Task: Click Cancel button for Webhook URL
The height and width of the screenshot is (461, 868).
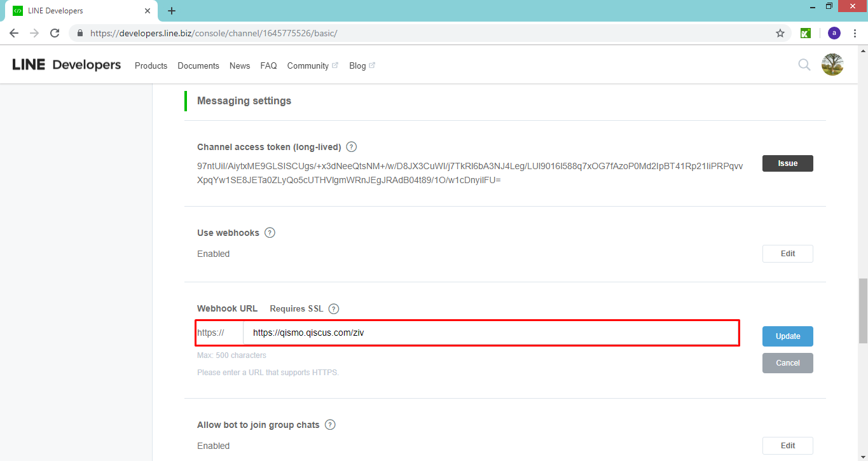Action: point(787,363)
